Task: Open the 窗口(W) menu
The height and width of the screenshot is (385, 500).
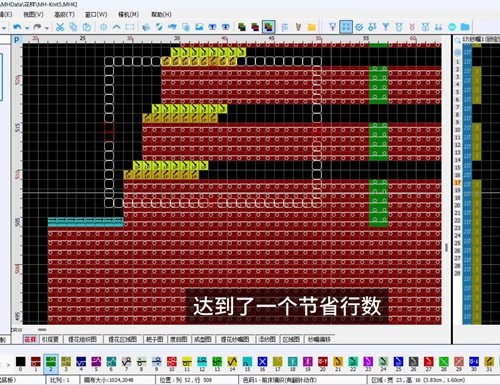Action: (x=96, y=14)
